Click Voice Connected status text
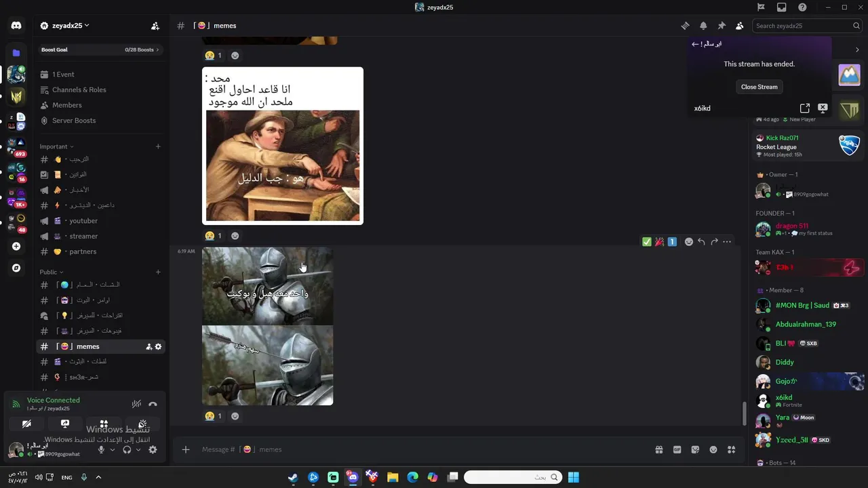The height and width of the screenshot is (488, 868). coord(53,401)
